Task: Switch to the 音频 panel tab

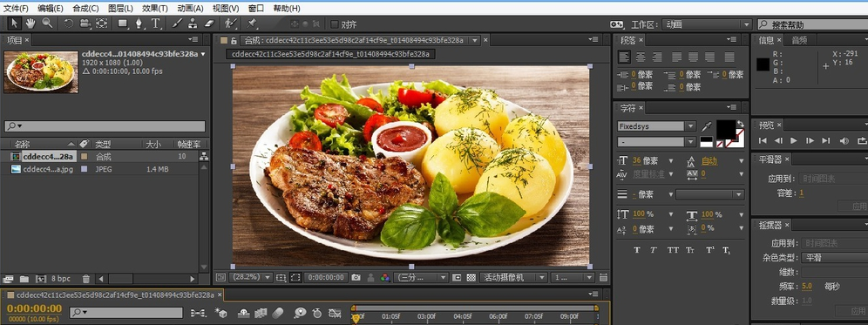Action: click(x=799, y=40)
